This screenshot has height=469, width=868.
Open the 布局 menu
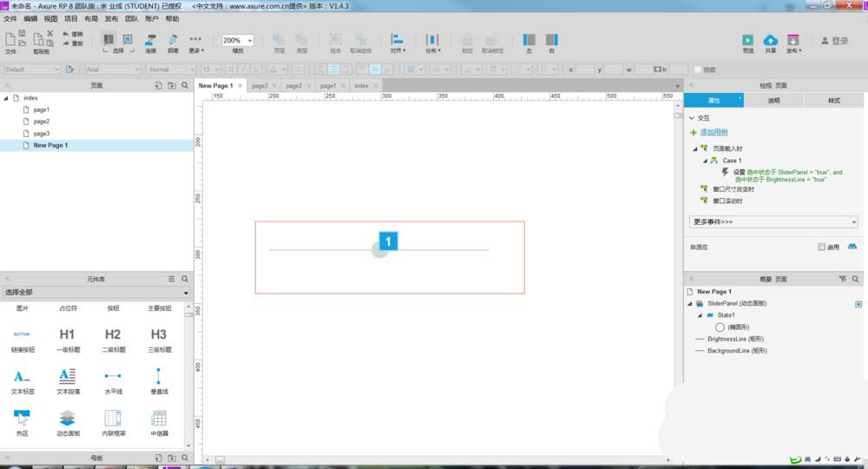tap(91, 19)
